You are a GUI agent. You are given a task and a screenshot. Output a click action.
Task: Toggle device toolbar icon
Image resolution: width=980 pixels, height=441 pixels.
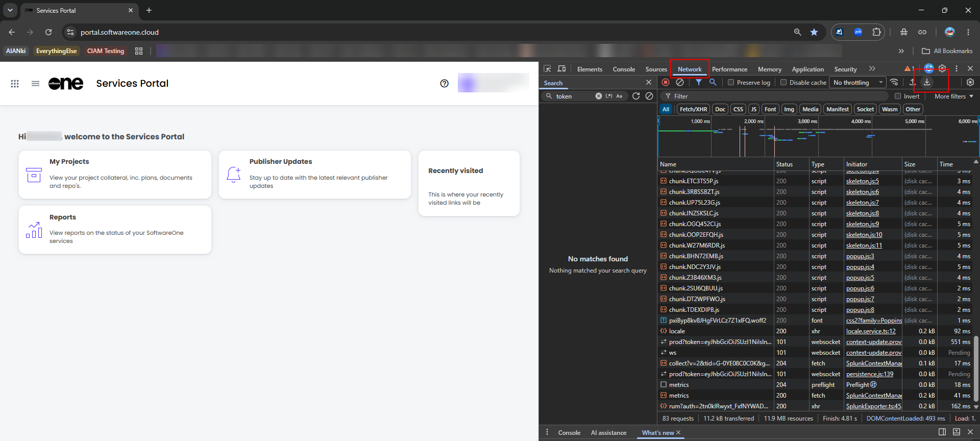click(561, 69)
